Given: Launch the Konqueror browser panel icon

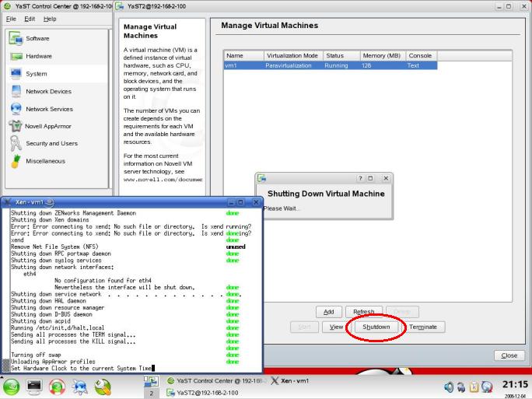Looking at the screenshot, I should click(80, 387).
